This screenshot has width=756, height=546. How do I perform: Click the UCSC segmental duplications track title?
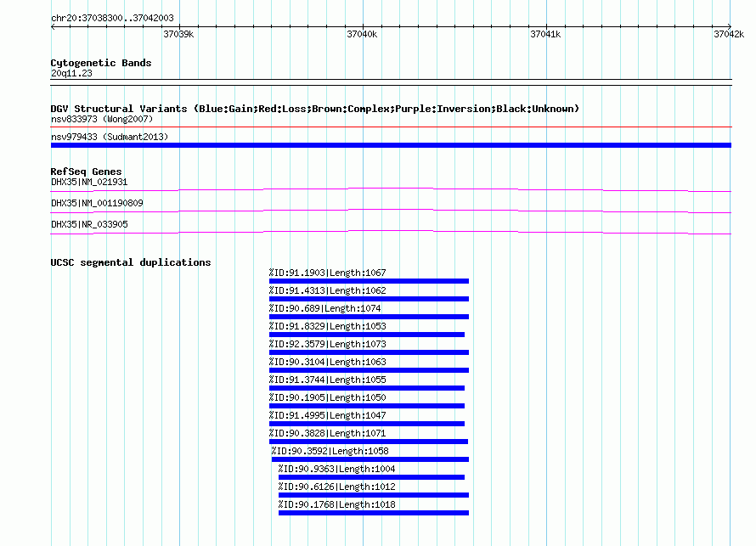131,262
